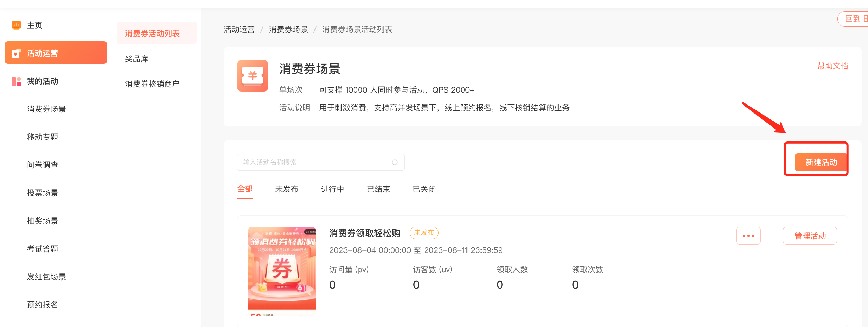This screenshot has height=327, width=868.
Task: Select the 已结束 filter tab
Action: pos(378,189)
